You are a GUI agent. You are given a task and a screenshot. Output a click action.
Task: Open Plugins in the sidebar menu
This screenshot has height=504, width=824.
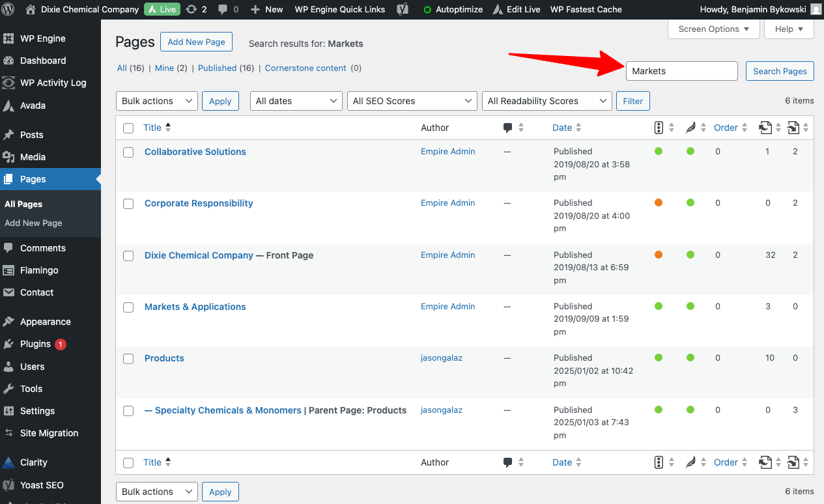pyautogui.click(x=35, y=344)
